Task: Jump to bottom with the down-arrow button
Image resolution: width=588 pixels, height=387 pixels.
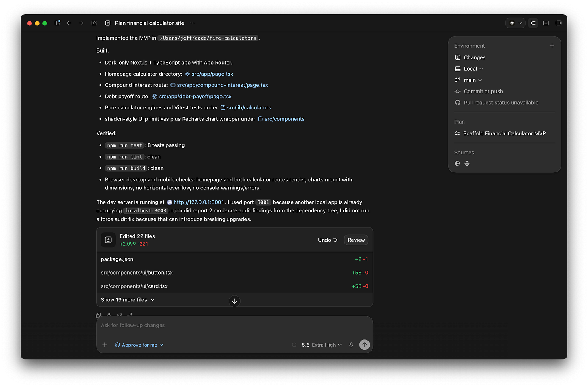Action: tap(235, 301)
